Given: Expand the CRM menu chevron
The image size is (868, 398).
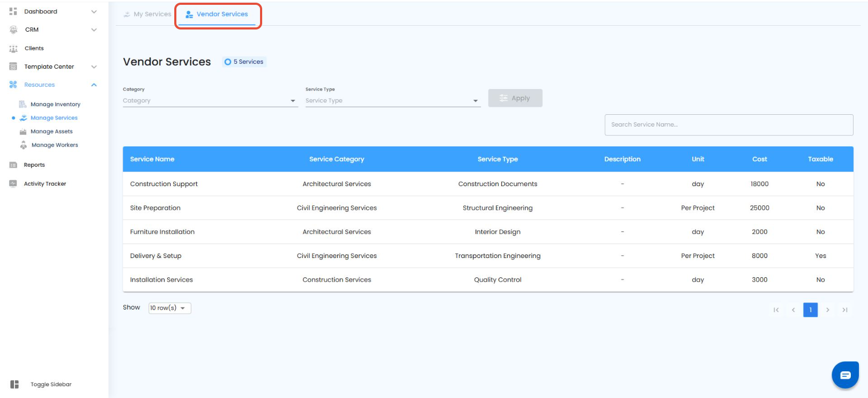Looking at the screenshot, I should click(x=94, y=30).
